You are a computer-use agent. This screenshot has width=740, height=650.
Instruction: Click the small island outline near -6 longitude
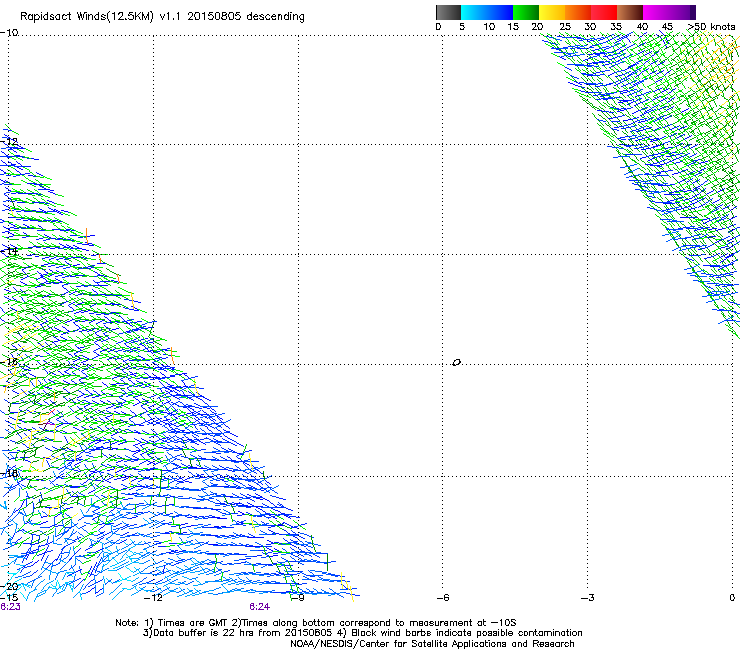[456, 363]
